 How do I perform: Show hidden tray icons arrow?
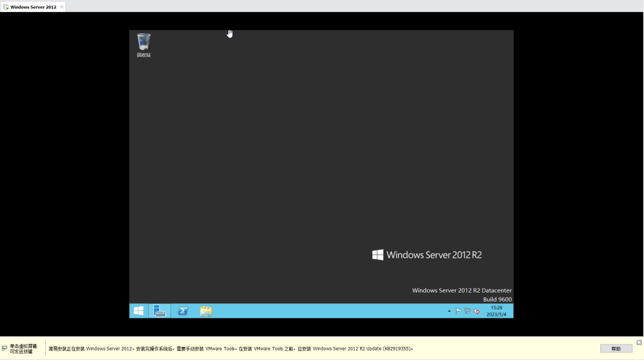[449, 311]
